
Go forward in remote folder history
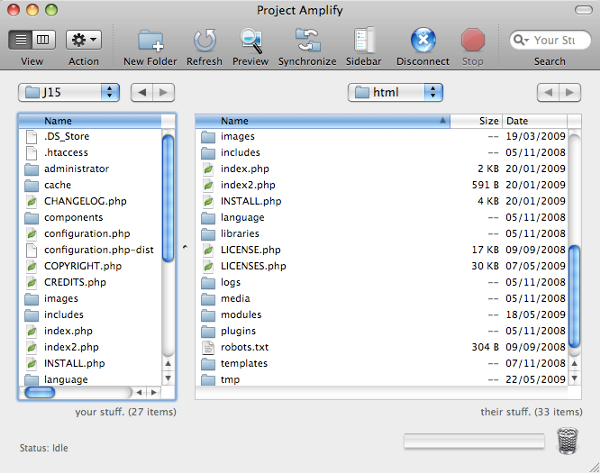[570, 93]
